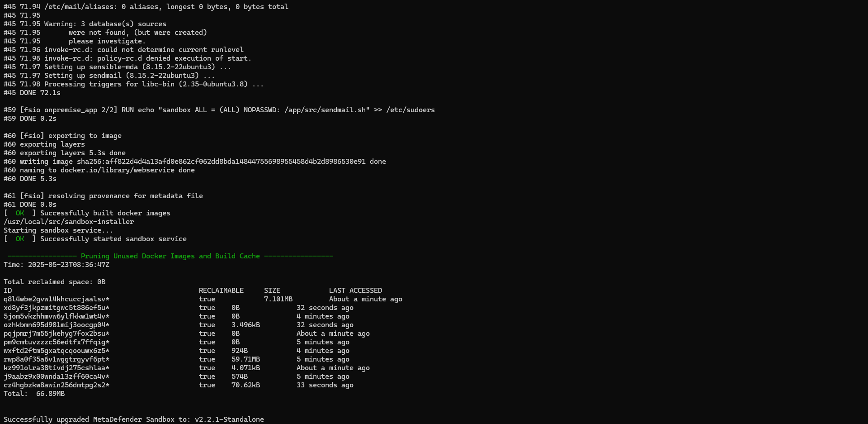Click the Successfully started sandbox service line
Image resolution: width=868 pixels, height=424 pixels.
(95, 239)
